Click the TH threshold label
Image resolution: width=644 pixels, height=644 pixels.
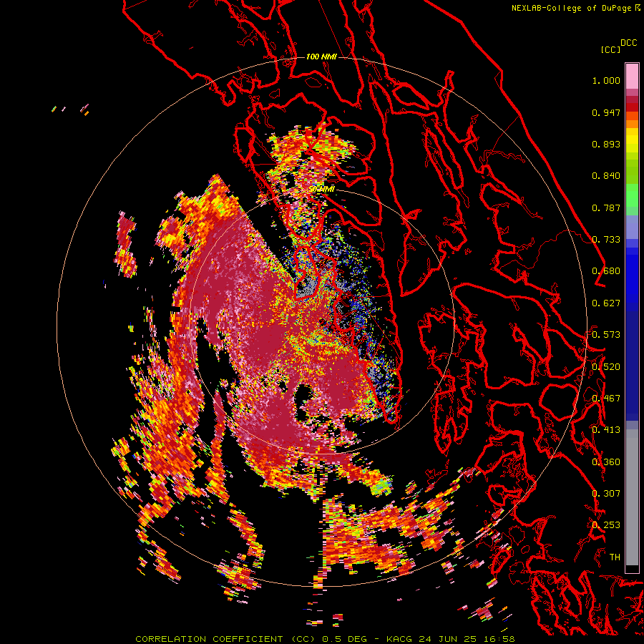pos(615,557)
